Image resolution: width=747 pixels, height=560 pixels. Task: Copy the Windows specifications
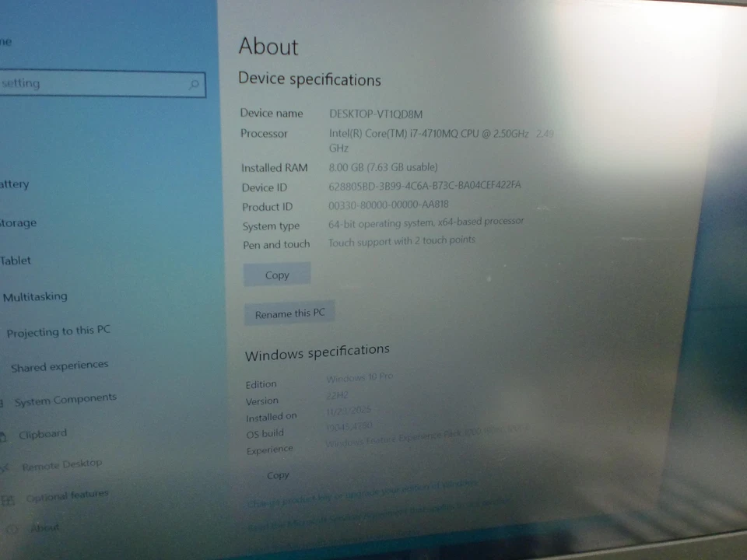tap(278, 475)
